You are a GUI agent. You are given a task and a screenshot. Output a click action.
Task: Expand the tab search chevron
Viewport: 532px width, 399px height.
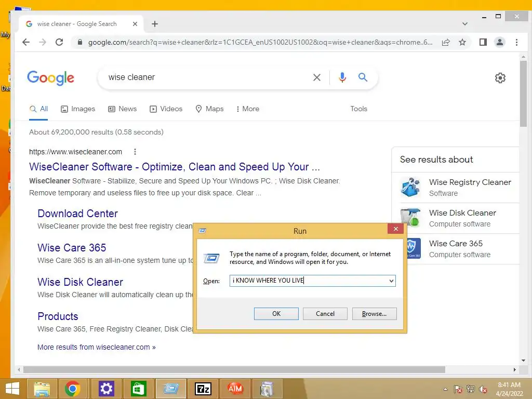coord(465,24)
